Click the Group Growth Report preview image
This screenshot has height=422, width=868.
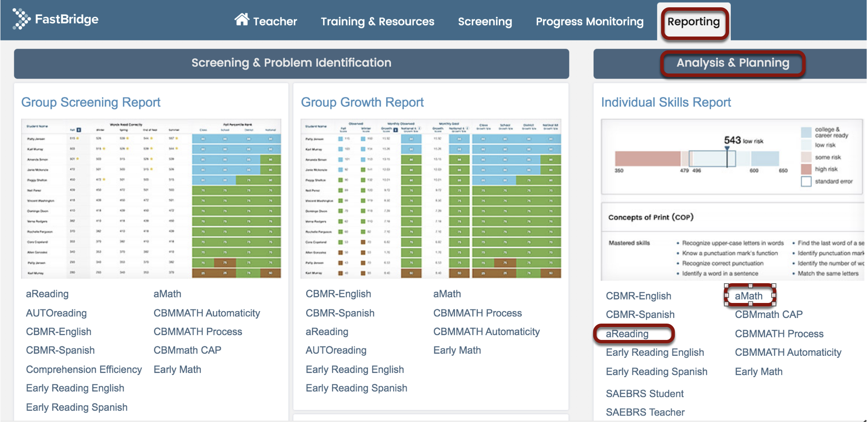431,199
